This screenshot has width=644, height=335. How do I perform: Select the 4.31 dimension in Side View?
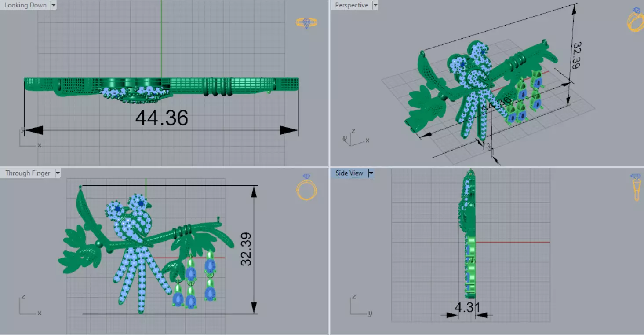[467, 307]
